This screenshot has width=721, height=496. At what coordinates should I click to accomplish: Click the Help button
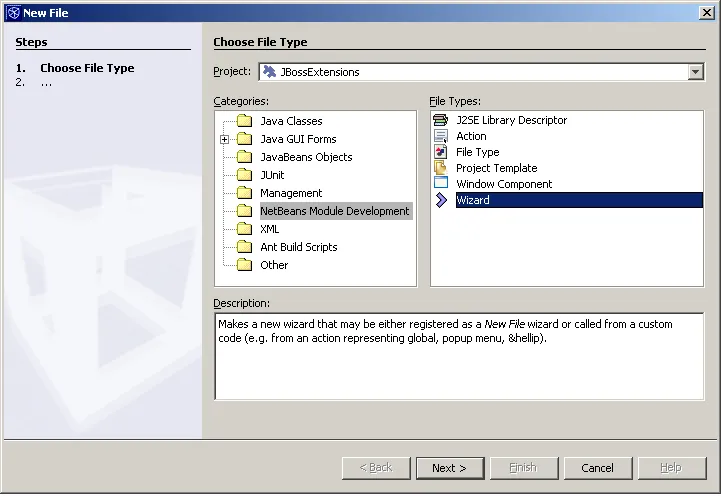[672, 468]
